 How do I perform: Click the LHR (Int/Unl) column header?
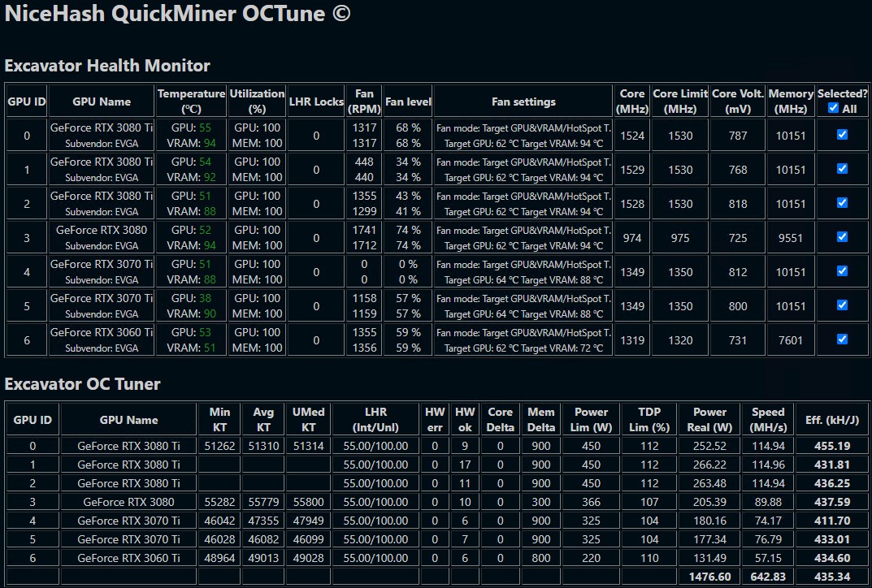(x=375, y=420)
